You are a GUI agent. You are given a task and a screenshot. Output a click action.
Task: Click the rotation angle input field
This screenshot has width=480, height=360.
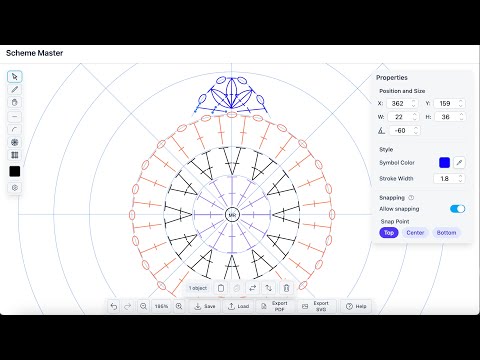coord(405,131)
